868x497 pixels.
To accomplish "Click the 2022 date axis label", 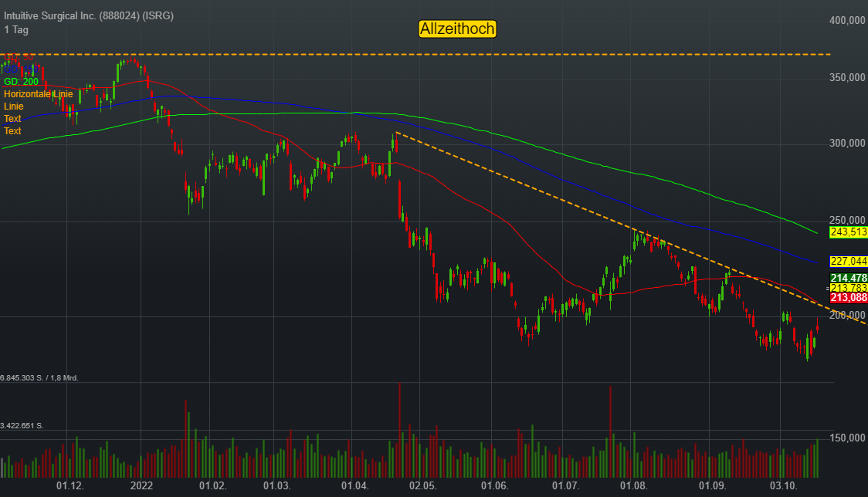I will click(x=141, y=486).
